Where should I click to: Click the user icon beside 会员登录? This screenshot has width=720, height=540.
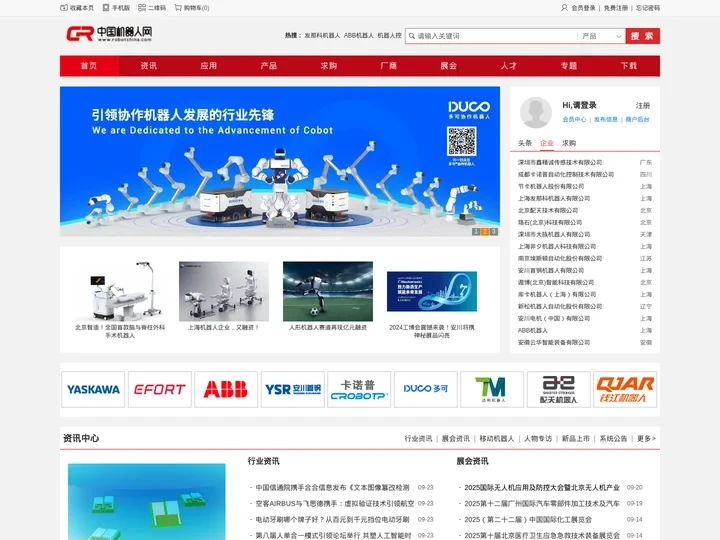coord(564,8)
